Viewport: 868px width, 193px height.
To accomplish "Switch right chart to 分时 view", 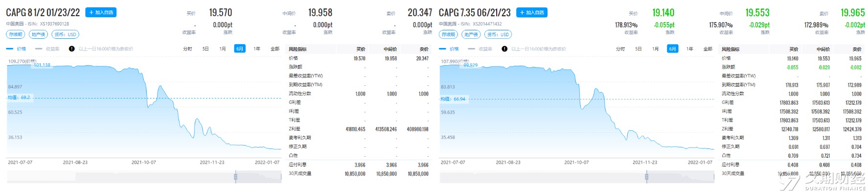I will 620,49.
